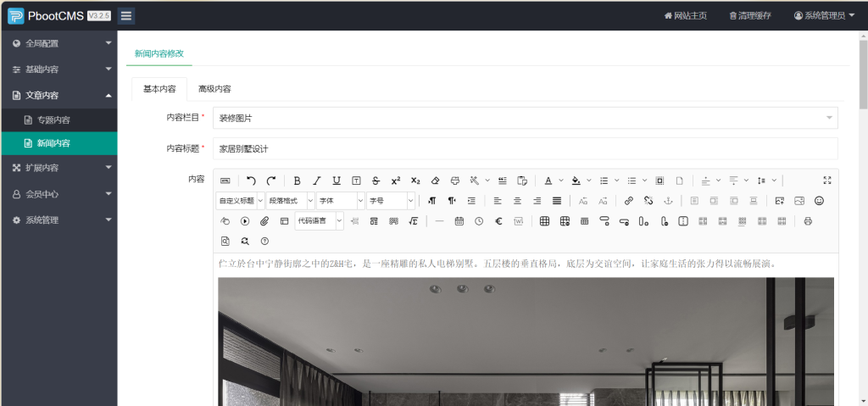Toggle underline formatting
The image size is (868, 406).
click(337, 181)
